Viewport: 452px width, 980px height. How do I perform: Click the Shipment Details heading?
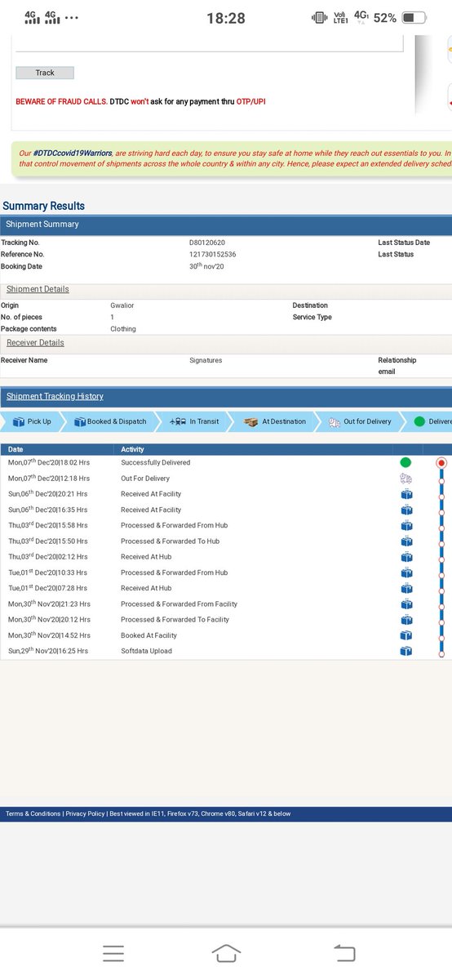pos(38,289)
